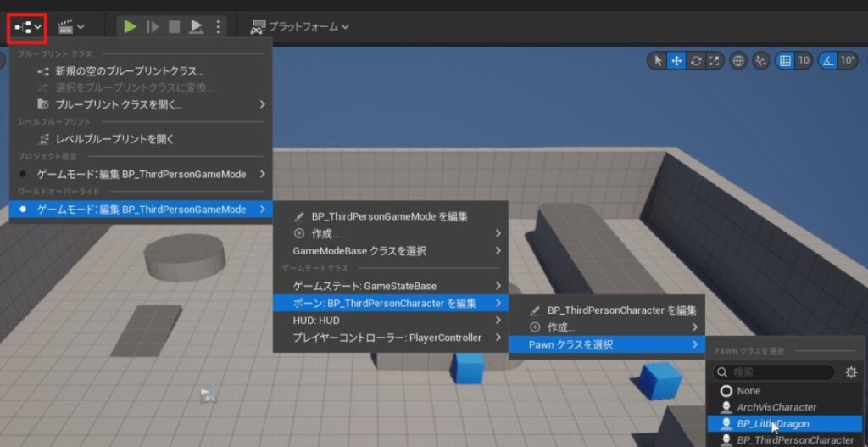Click the search magnifier icon

pos(721,372)
